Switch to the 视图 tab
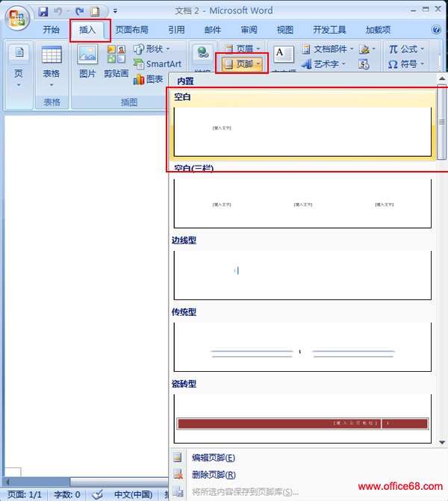This screenshot has height=501, width=448. click(x=284, y=30)
